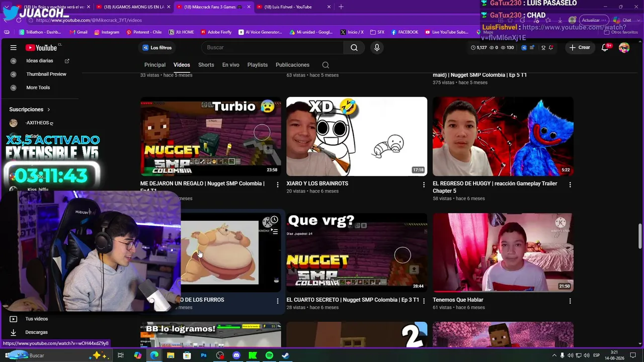The image size is (644, 362).
Task: Go to the YouTube home logo
Action: [41, 48]
